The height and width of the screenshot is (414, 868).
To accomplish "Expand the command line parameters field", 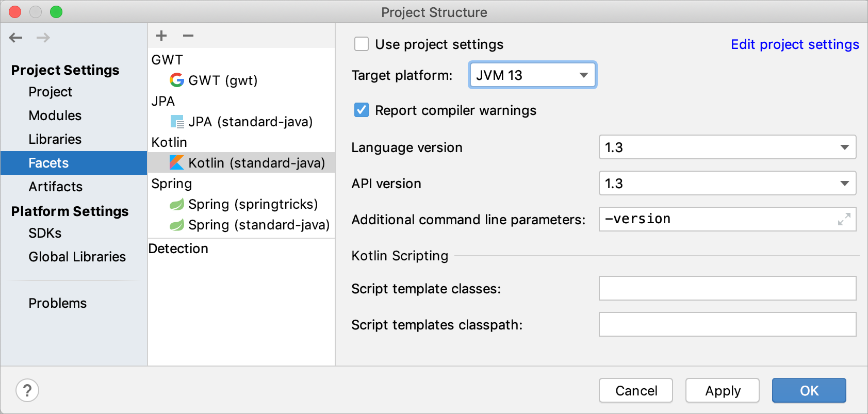I will (844, 220).
